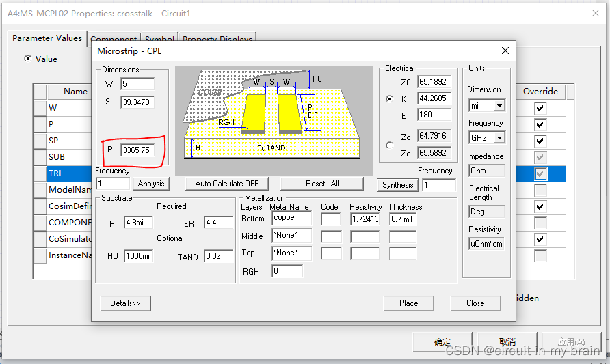Click the 确定 (OK) button

coord(442,341)
